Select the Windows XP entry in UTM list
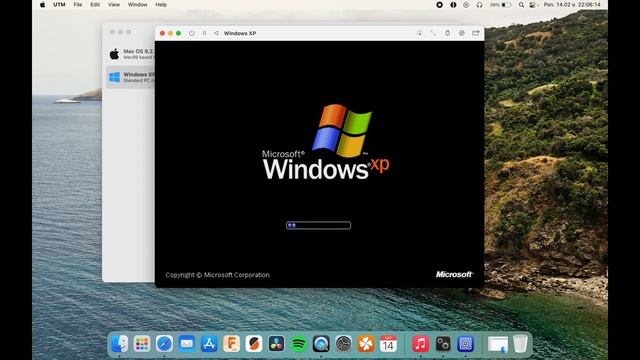Viewport: 640px width, 360px height. [131, 77]
